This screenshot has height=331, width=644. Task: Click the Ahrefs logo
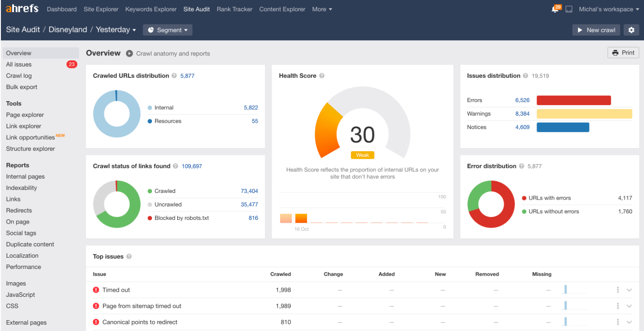tap(22, 9)
